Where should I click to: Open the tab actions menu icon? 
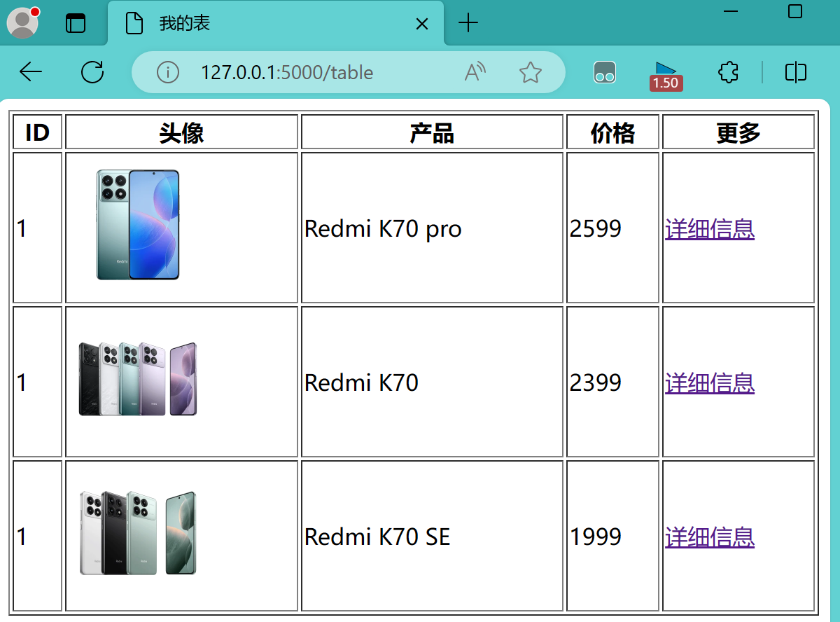coord(75,24)
